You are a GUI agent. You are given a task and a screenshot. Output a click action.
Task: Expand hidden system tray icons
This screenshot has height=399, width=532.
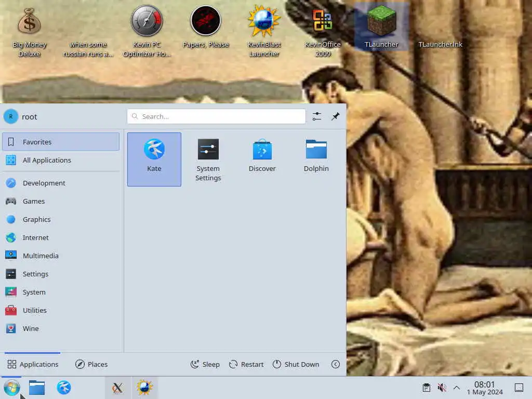click(457, 388)
